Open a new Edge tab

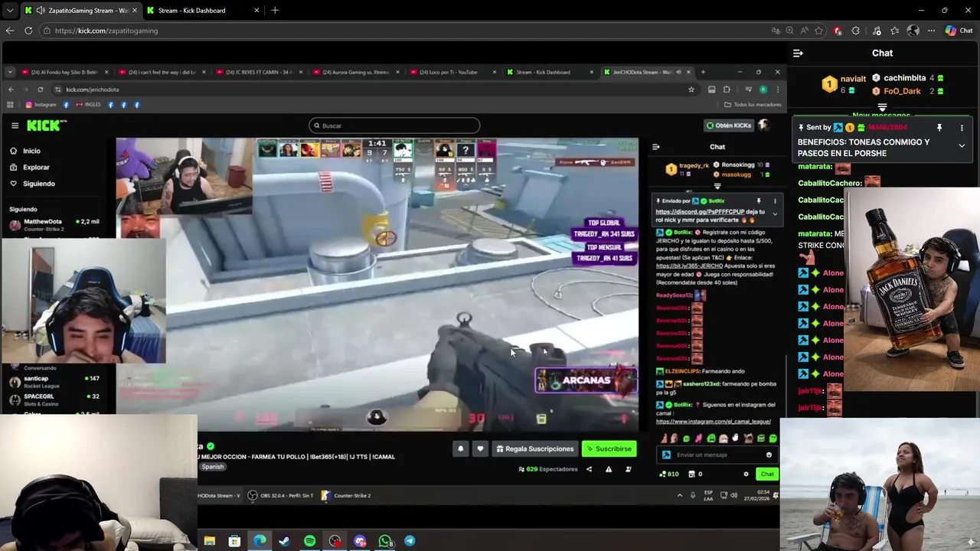coord(275,11)
